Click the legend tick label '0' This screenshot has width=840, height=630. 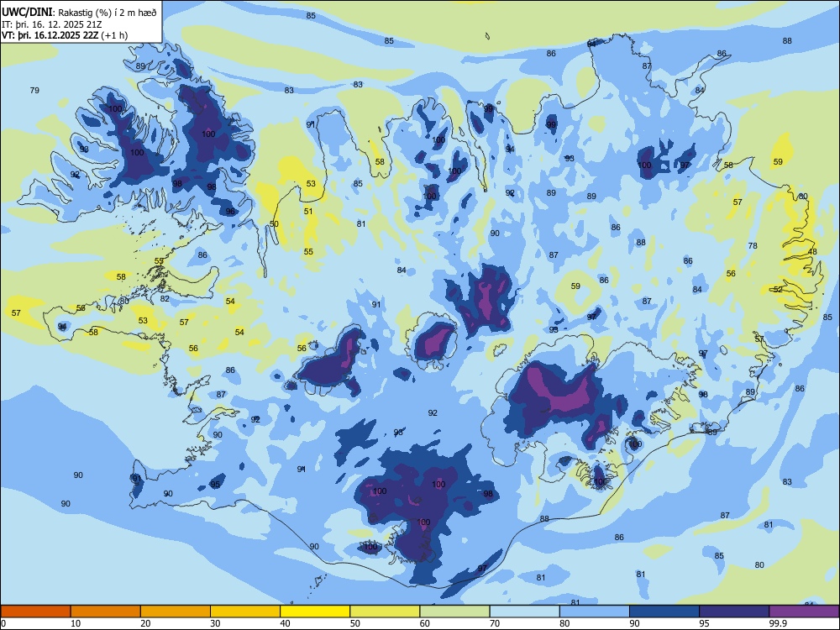pyautogui.click(x=3, y=623)
